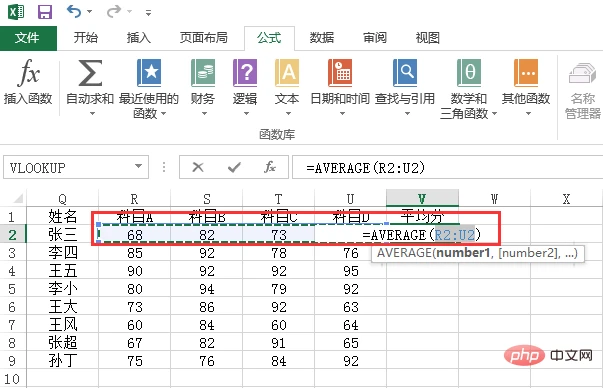Open the 数学和三角函数 book icon
Image resolution: width=603 pixels, height=388 pixels.
pyautogui.click(x=469, y=73)
